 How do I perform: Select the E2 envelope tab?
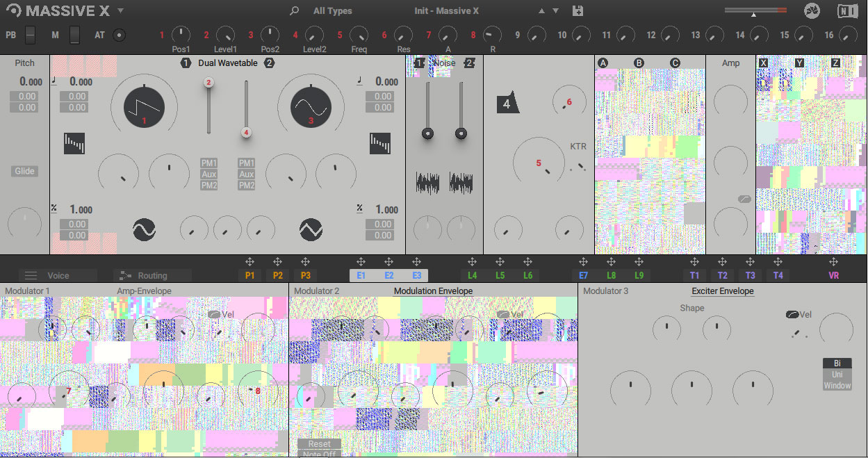coord(388,275)
